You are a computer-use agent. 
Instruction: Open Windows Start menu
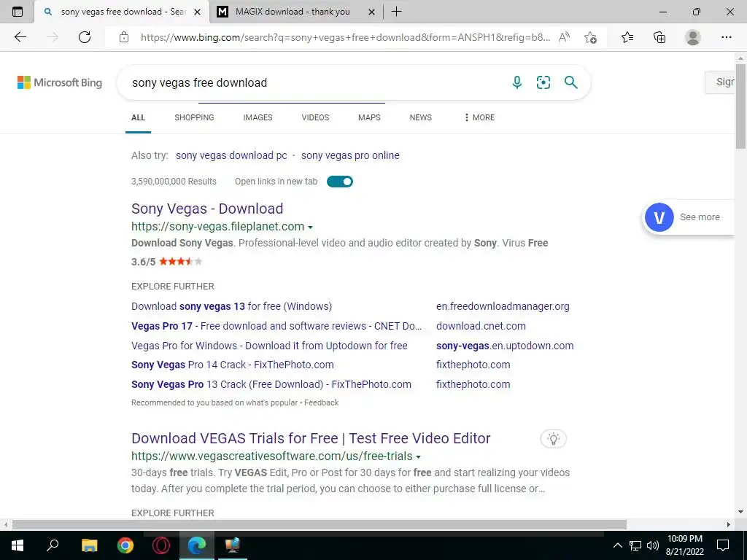[18, 545]
